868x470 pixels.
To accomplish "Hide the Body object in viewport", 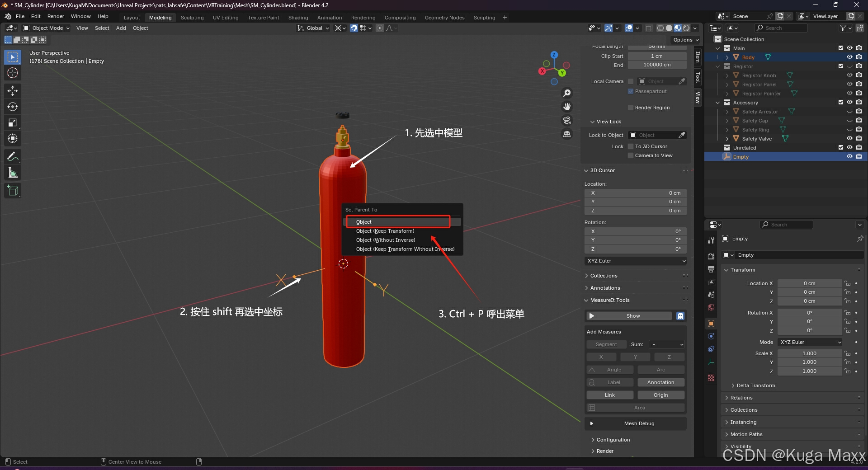I will click(x=849, y=57).
